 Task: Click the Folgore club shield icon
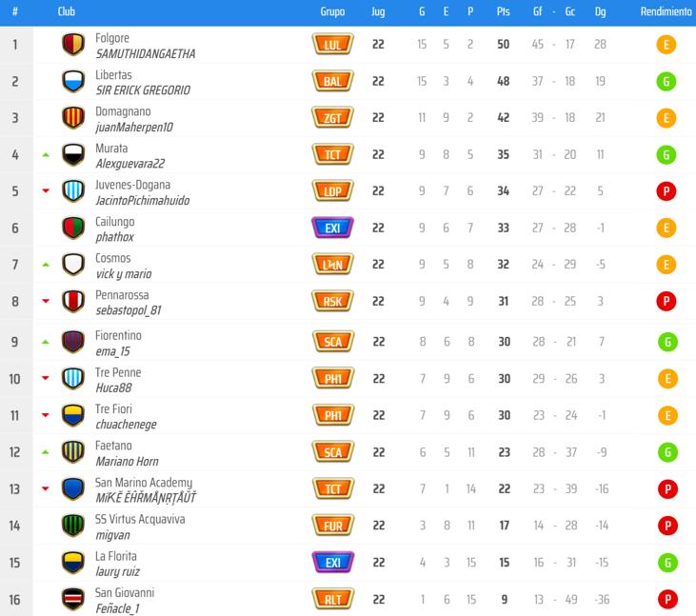tap(73, 45)
